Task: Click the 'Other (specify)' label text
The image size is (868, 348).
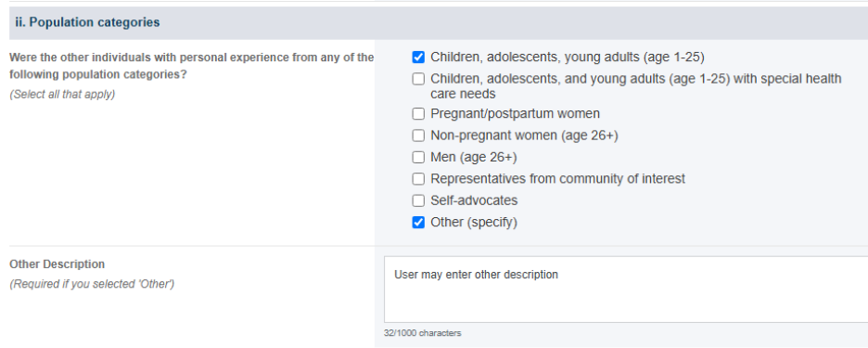Action: pos(474,223)
